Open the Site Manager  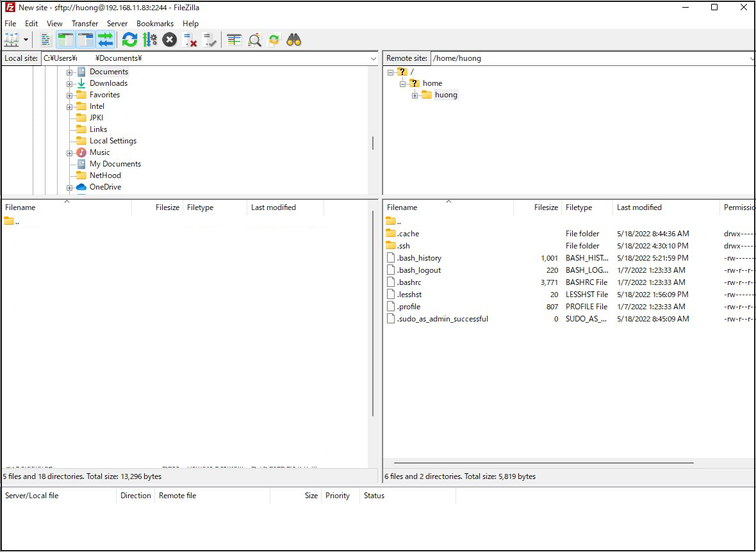pyautogui.click(x=12, y=40)
